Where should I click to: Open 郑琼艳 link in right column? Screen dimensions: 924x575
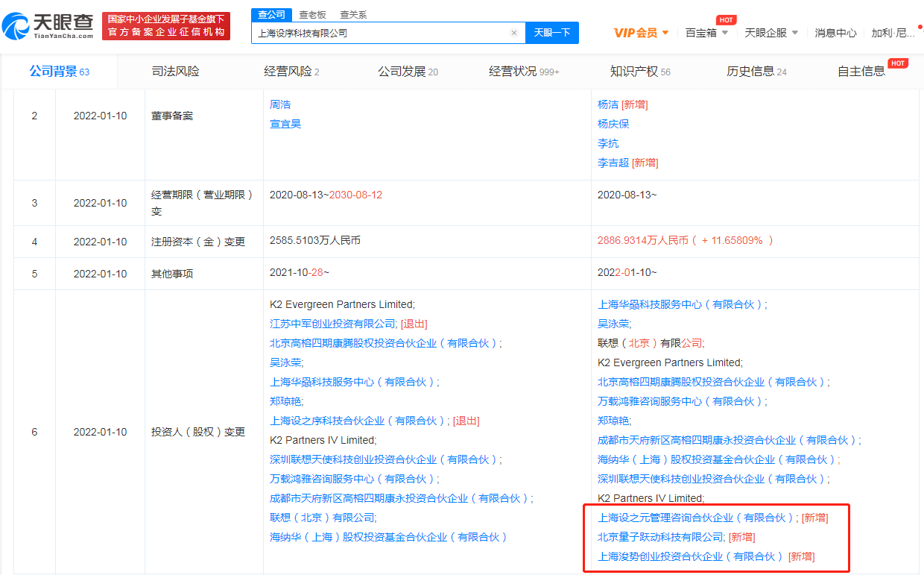click(613, 421)
